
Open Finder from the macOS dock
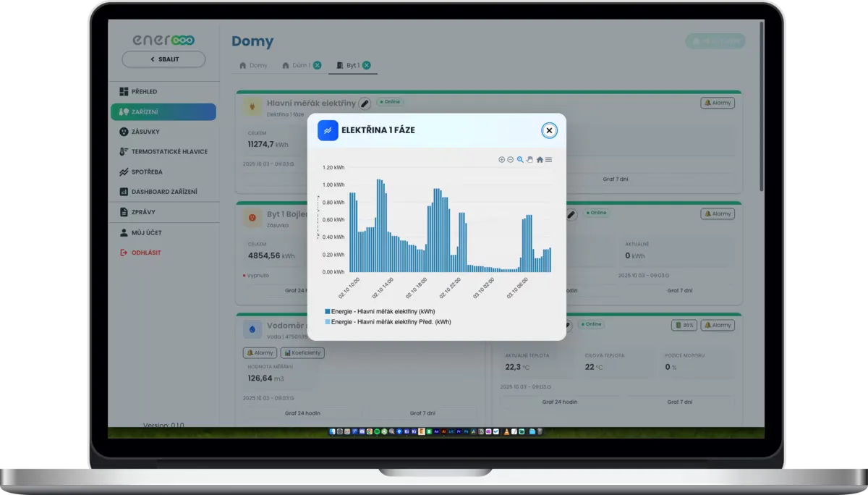click(x=333, y=431)
